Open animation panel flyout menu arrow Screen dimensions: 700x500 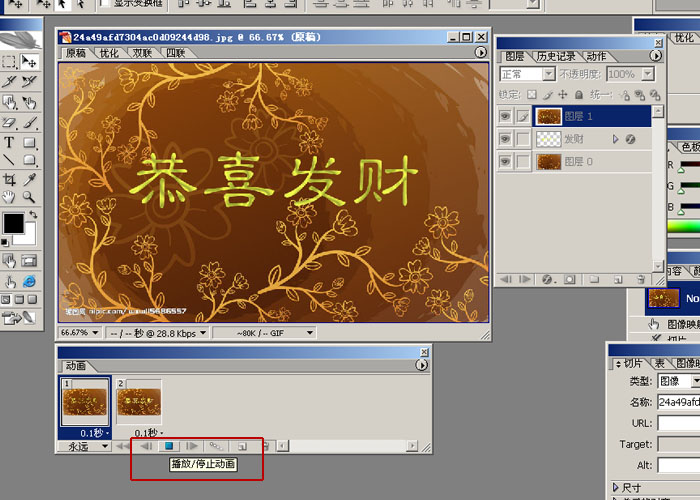421,365
